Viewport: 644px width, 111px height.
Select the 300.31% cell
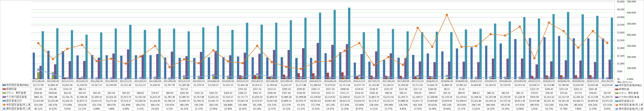tap(155, 105)
